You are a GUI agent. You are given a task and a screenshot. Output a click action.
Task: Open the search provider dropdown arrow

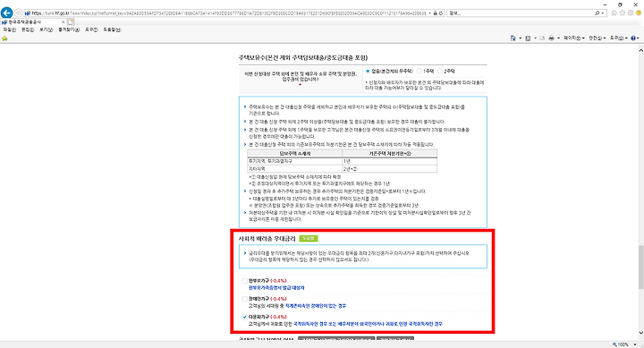(x=603, y=13)
